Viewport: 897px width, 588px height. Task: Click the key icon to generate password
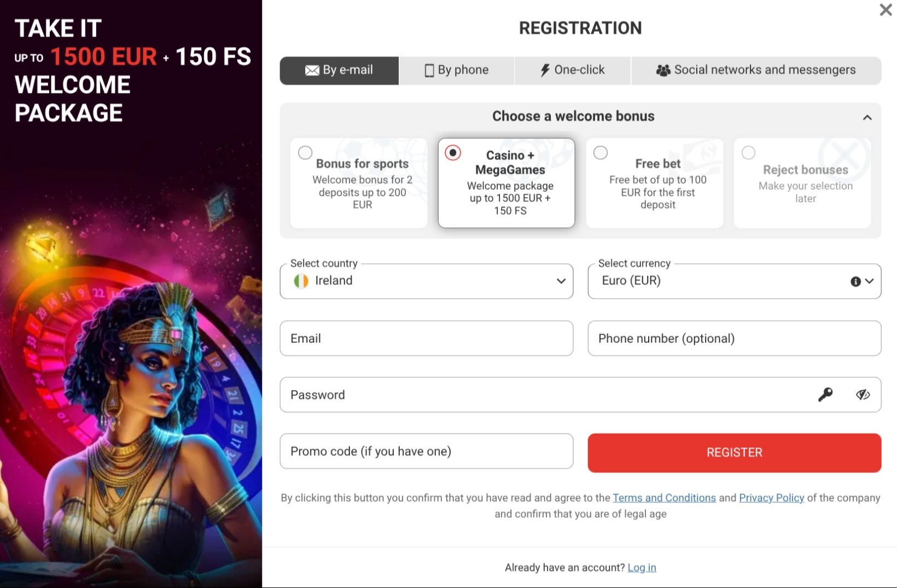(x=825, y=394)
